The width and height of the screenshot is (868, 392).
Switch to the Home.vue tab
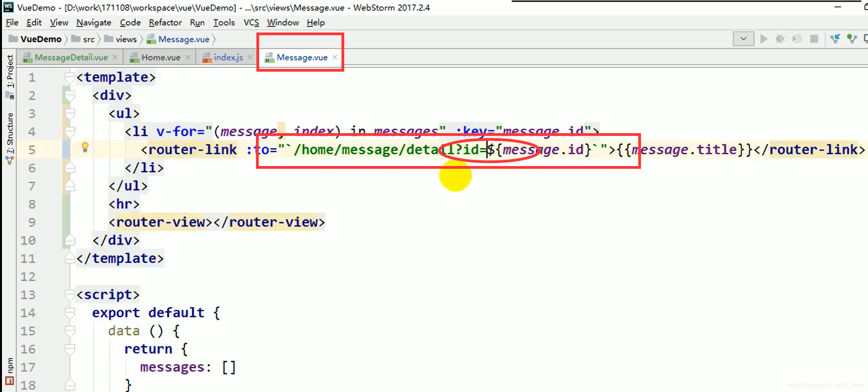click(160, 57)
